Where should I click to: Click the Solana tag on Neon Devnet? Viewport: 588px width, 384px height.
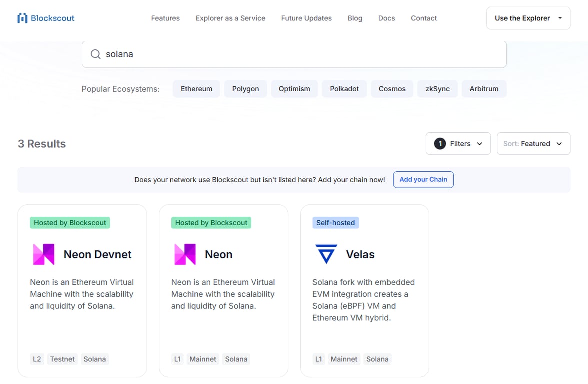coord(95,359)
